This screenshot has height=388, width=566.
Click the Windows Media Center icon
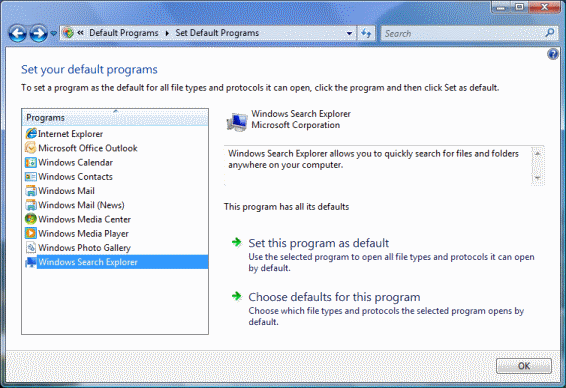31,219
